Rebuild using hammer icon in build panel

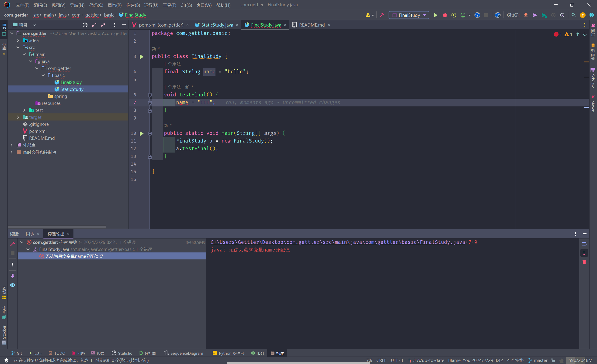[x=13, y=244]
